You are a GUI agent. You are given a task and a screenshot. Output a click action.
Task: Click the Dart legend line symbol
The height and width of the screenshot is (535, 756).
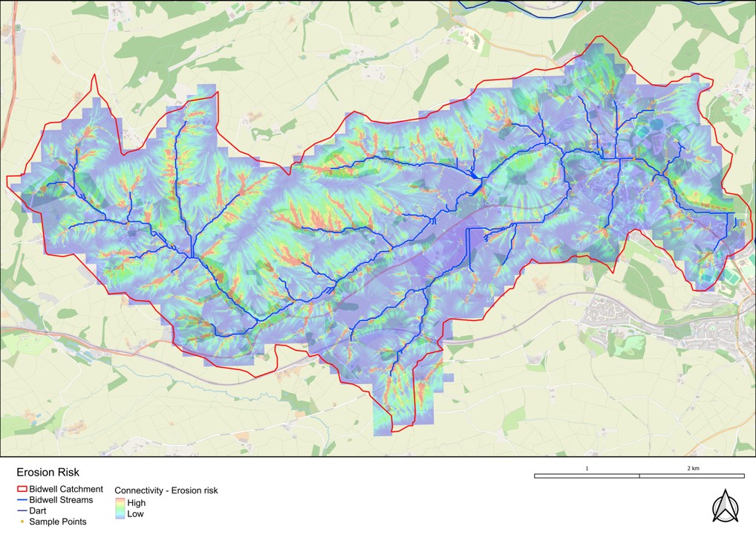[x=22, y=511]
